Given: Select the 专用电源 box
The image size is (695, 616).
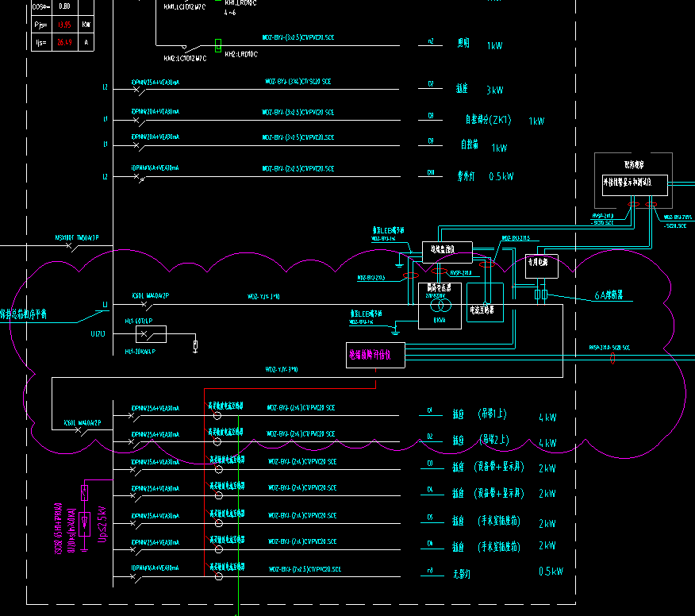Looking at the screenshot, I should 542,266.
